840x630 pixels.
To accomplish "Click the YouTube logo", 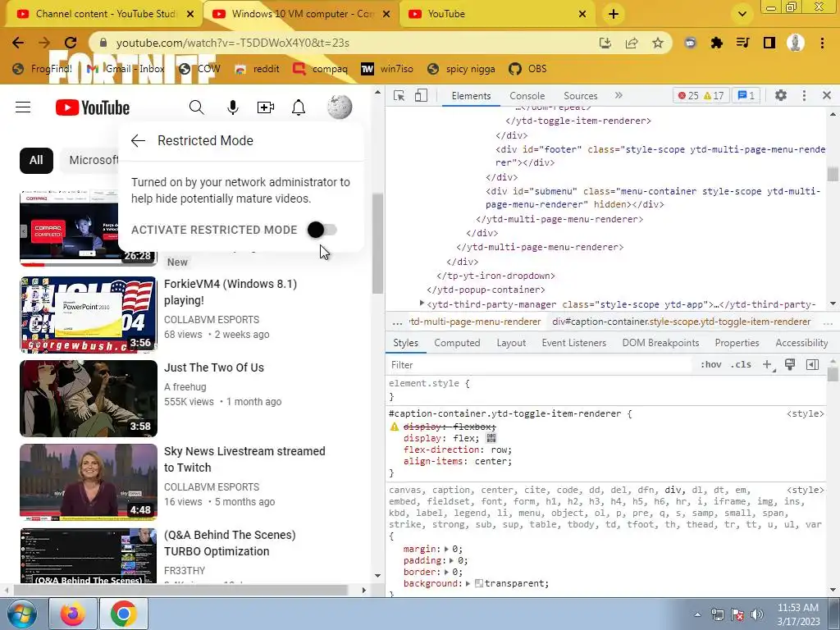I will click(x=93, y=107).
